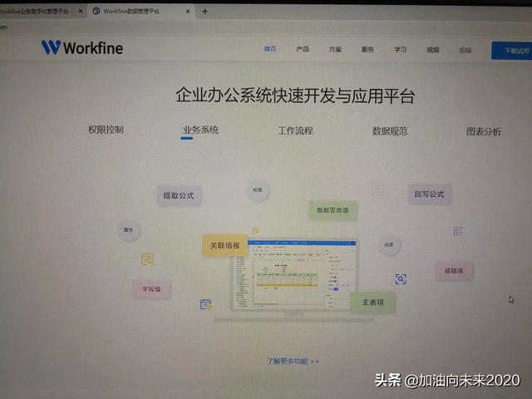Click the browser address bar
The height and width of the screenshot is (399, 532).
pyautogui.click(x=266, y=27)
